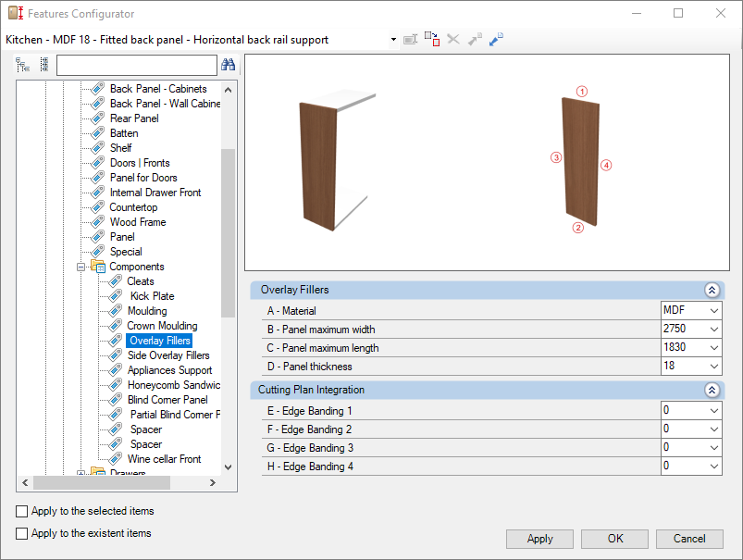
Task: Click the tag icon next to Countertop
Action: 97,206
